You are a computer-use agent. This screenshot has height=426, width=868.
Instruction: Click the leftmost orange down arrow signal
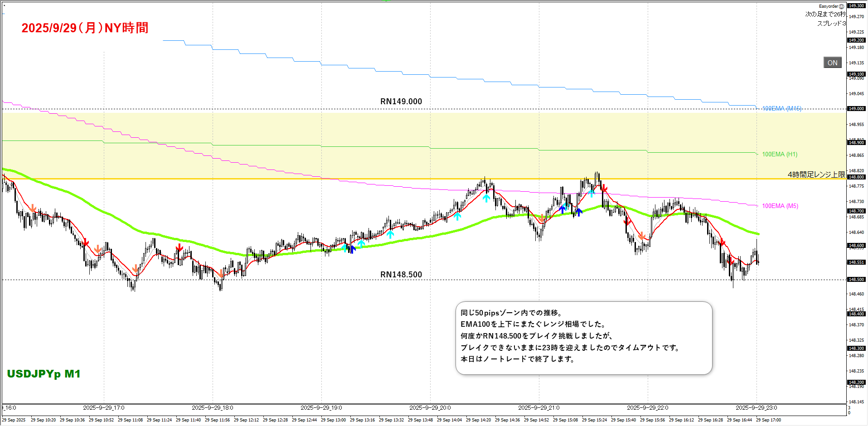pyautogui.click(x=33, y=208)
